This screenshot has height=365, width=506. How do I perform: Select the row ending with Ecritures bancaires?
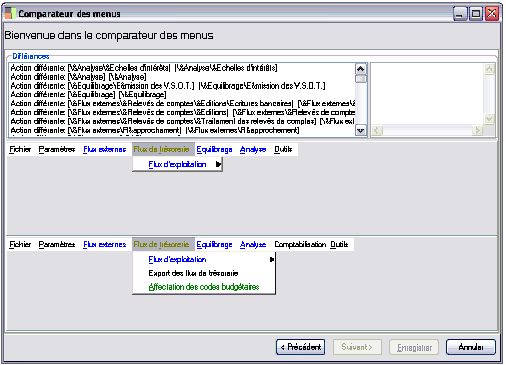[182, 103]
